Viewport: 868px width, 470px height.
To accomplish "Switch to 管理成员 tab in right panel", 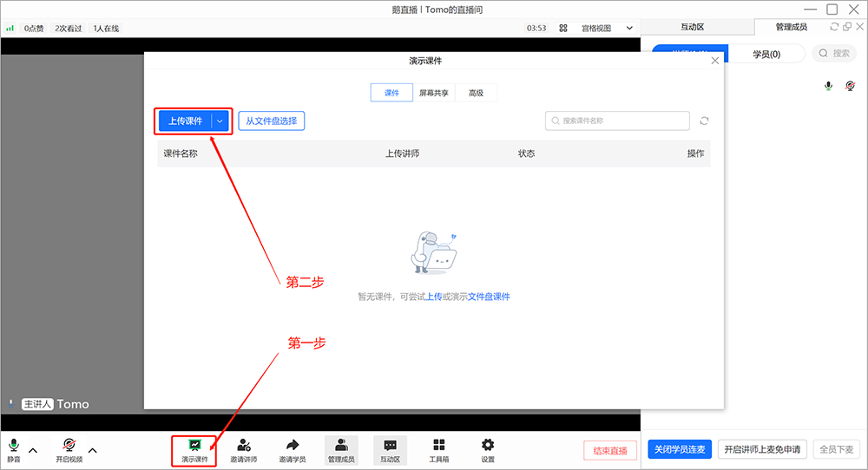I will [x=791, y=27].
